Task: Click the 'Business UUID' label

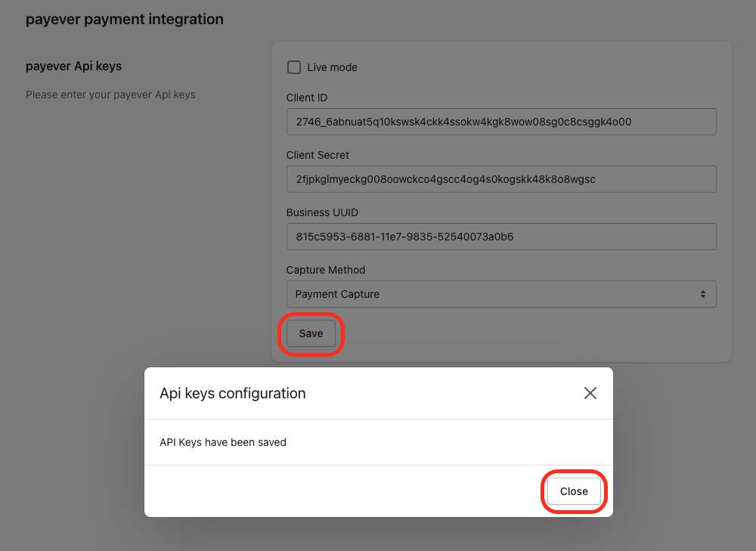Action: (x=322, y=212)
